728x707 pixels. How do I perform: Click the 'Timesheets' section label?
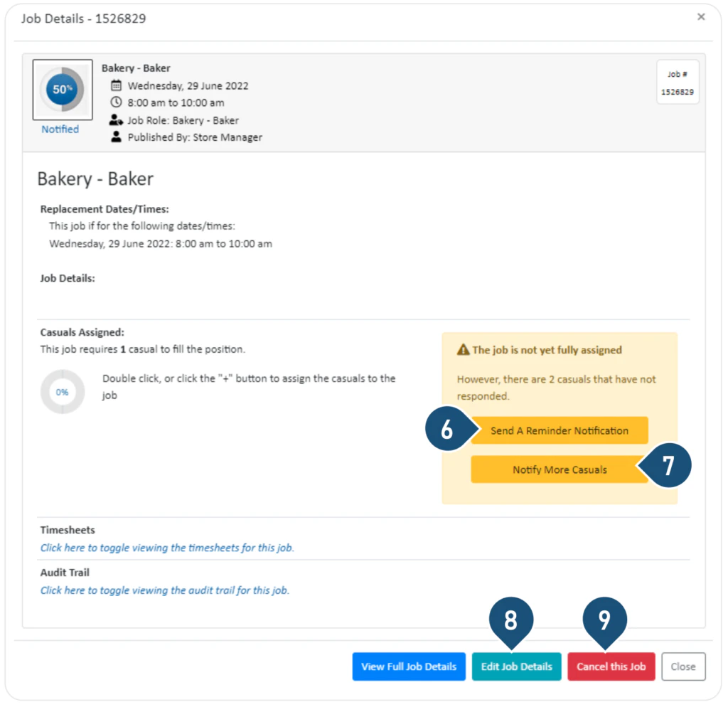pyautogui.click(x=68, y=530)
